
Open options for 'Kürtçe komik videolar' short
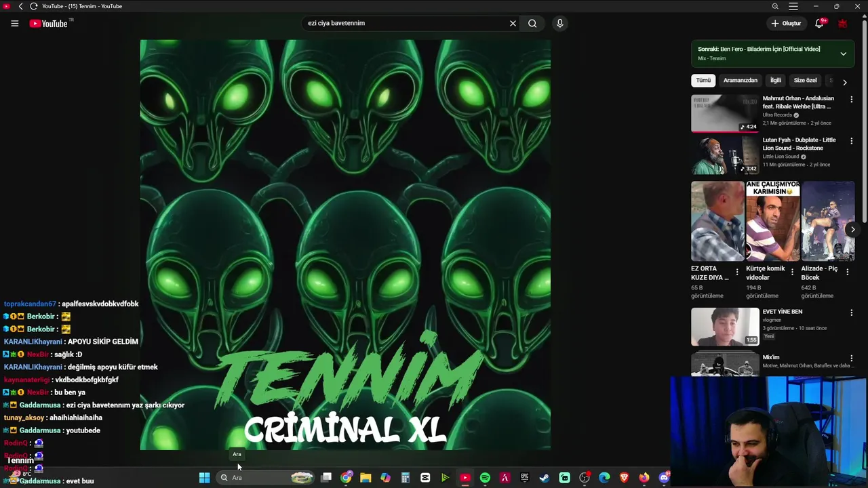click(792, 272)
